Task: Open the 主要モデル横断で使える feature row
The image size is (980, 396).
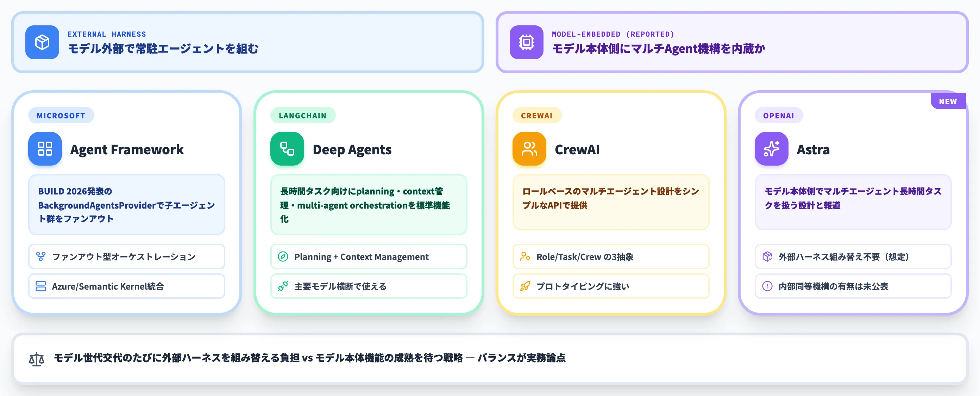Action: click(369, 286)
